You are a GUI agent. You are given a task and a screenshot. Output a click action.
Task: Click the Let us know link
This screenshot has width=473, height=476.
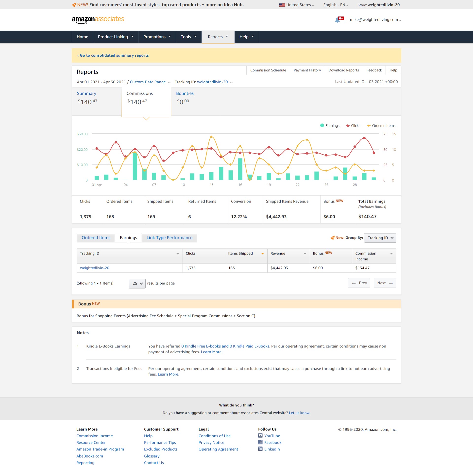299,413
